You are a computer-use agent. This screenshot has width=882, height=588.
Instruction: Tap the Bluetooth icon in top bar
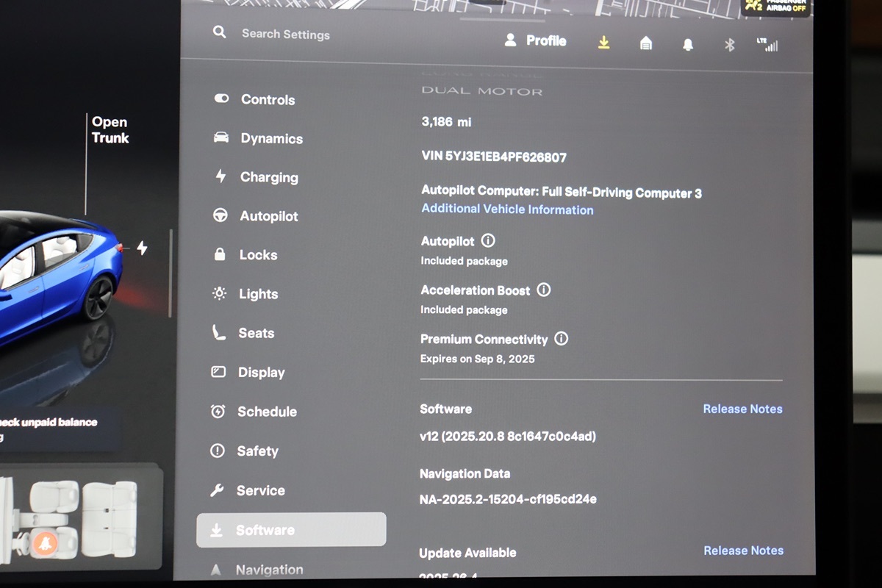pos(730,45)
